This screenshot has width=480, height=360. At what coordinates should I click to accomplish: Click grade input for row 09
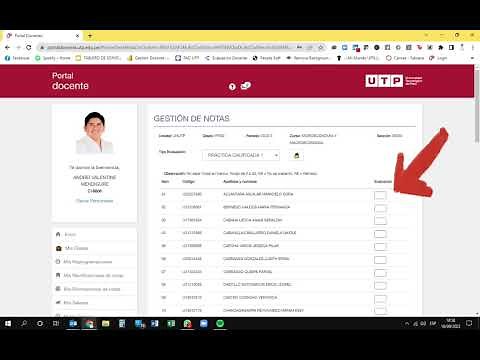[380, 299]
